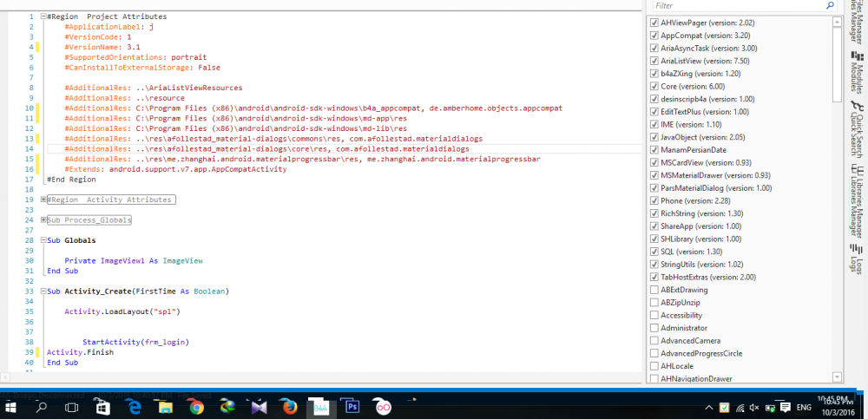The image size is (868, 419).
Task: Click the Chrome icon in taskbar
Action: point(197,406)
